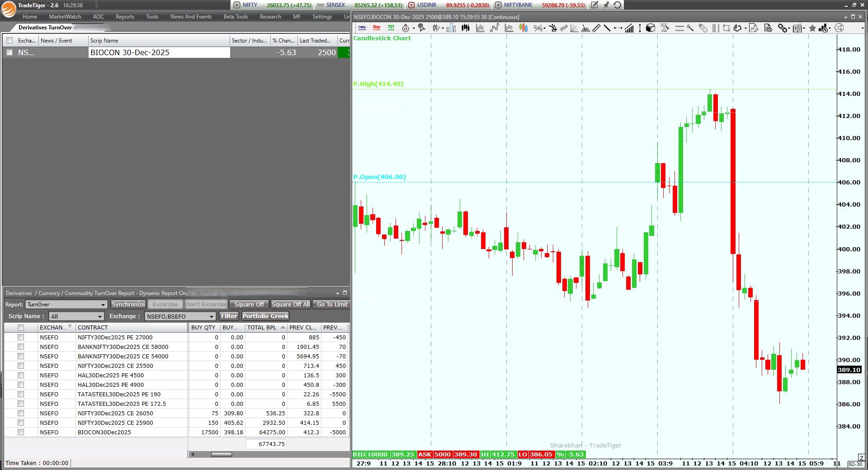Select the ruler measurement tool
The image size is (868, 470).
click(596, 28)
